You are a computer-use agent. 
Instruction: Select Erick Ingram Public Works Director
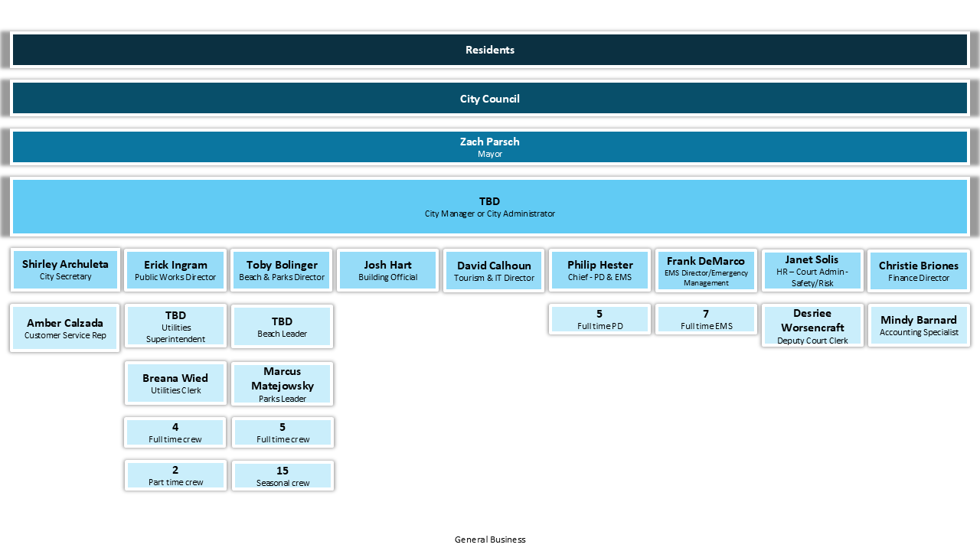(175, 270)
